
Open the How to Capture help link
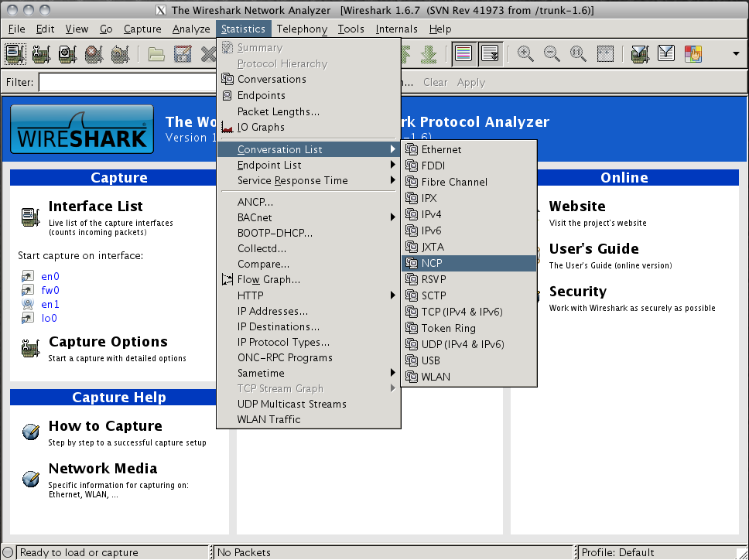tap(105, 426)
